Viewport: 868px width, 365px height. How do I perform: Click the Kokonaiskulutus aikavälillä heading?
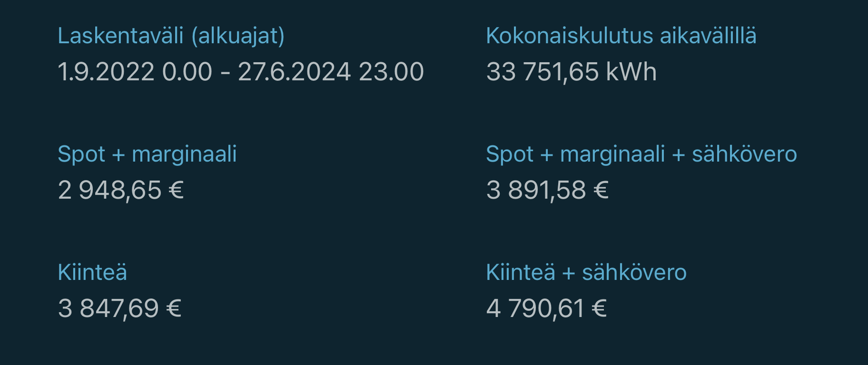pyautogui.click(x=621, y=36)
